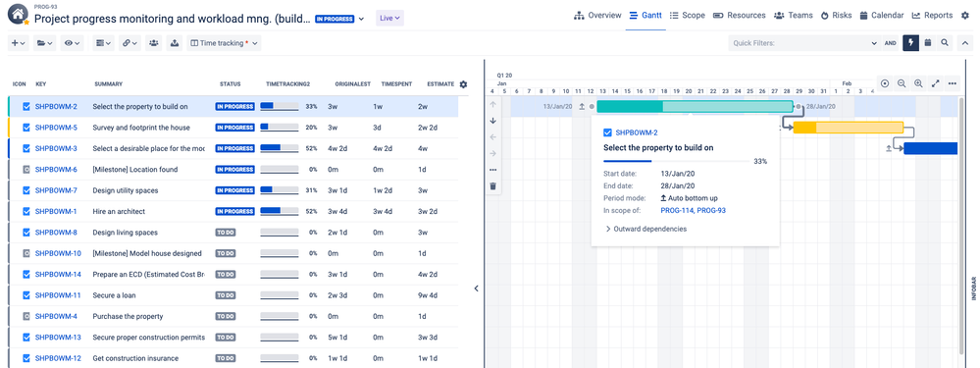The width and height of the screenshot is (980, 368).
Task: Open issue link SHPBOWM-3
Action: pyautogui.click(x=56, y=149)
